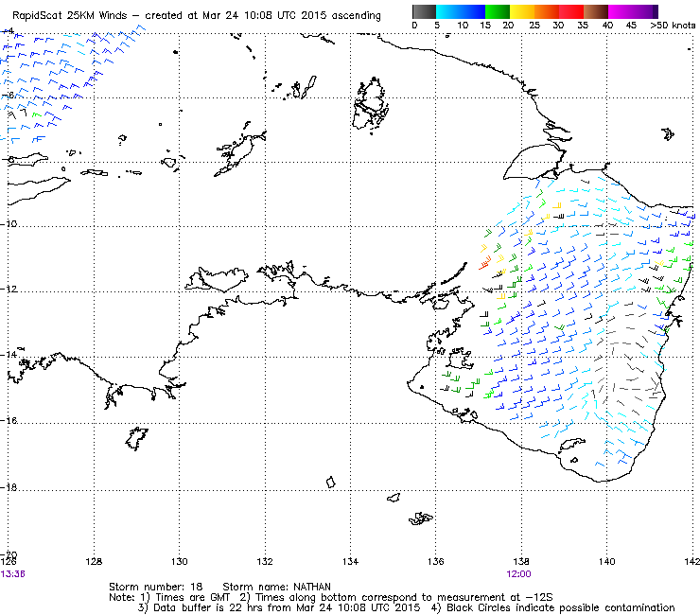
Task: Click the '130' longitude axis label
Action: (180, 561)
